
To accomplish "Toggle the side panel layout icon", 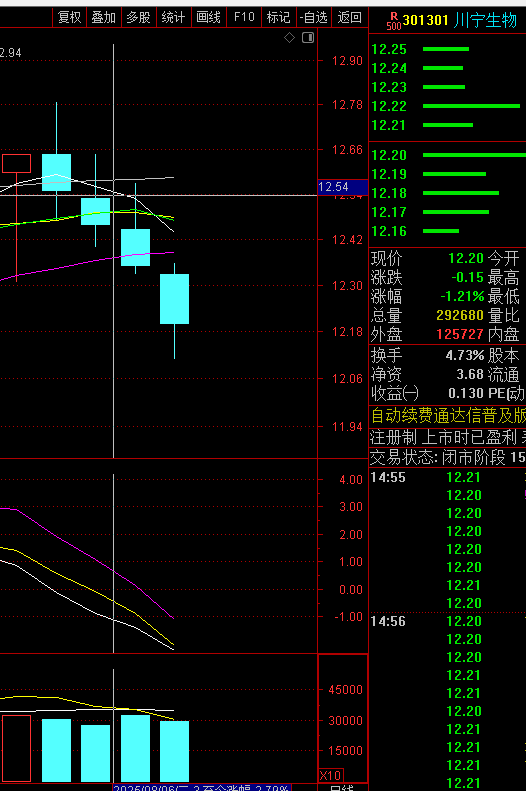I will tap(308, 37).
